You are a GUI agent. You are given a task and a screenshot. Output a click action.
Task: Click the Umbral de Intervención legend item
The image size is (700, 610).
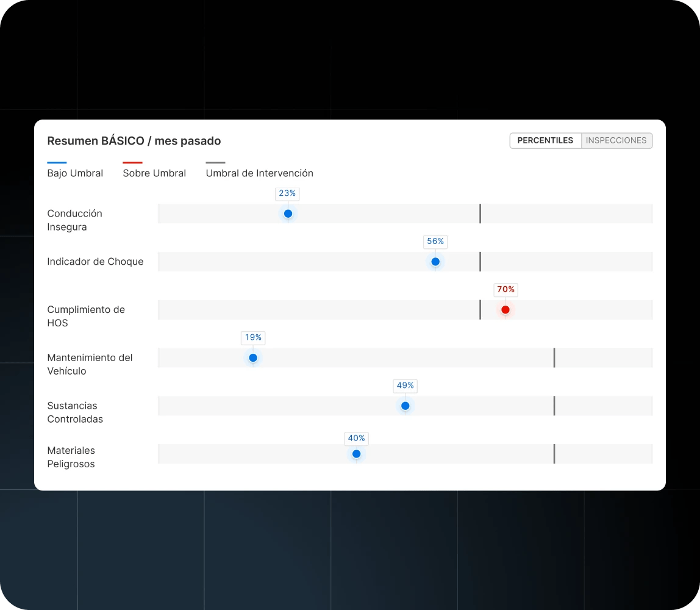[x=259, y=173]
